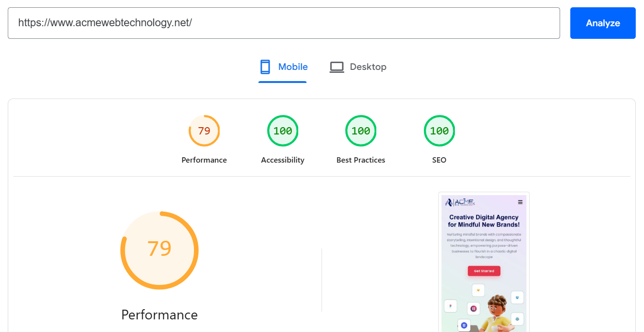Screen dimensions: 644x332
Task: Select the Mobile tab
Action: [x=283, y=66]
